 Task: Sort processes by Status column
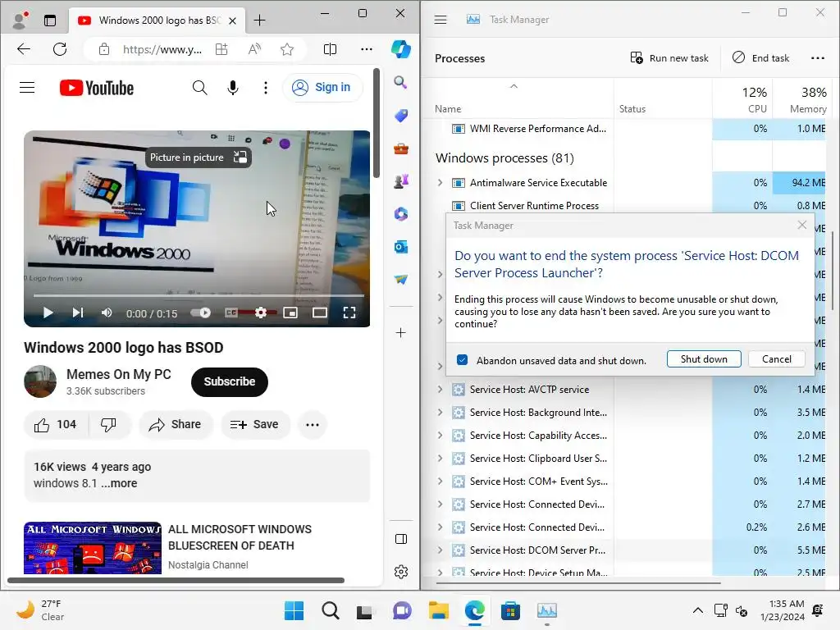click(663, 99)
